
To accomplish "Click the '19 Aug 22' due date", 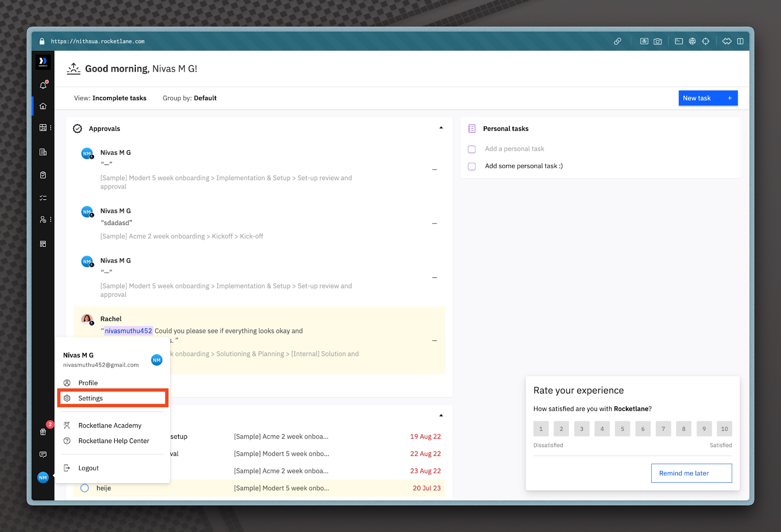I will click(425, 437).
